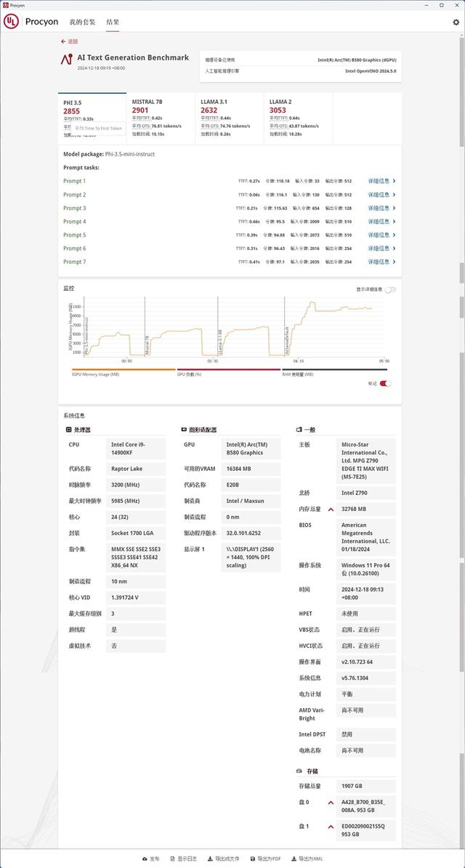The width and height of the screenshot is (465, 868).
Task: Click the 图形适配器 section icon
Action: (184, 430)
